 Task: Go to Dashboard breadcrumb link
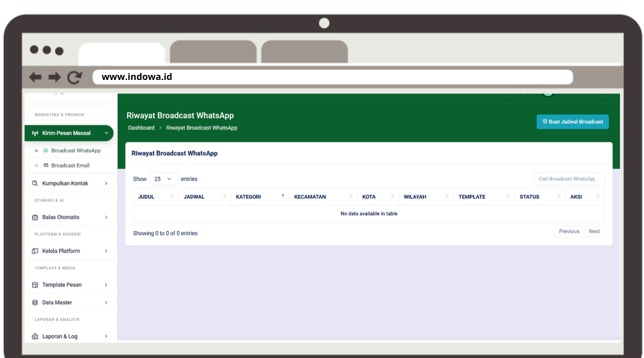point(141,128)
